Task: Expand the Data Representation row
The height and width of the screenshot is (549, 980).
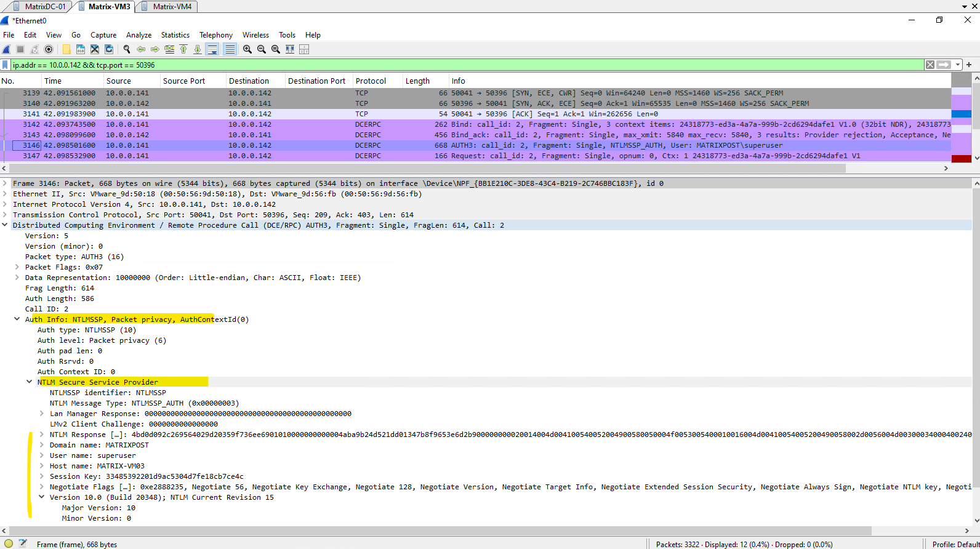Action: tap(17, 278)
